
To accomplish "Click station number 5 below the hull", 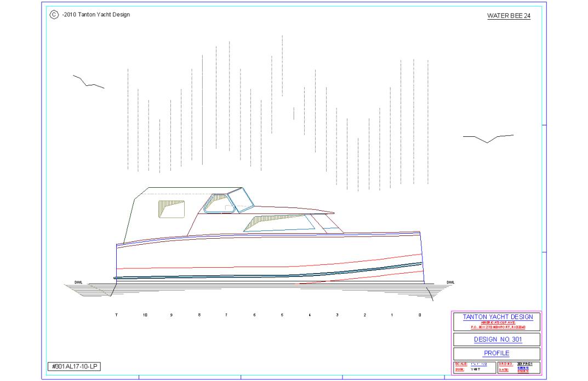I will [x=282, y=315].
